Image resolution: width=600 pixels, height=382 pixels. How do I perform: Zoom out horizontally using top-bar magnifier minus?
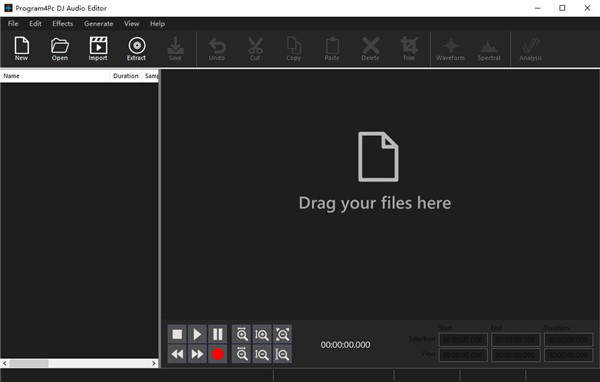click(x=241, y=354)
